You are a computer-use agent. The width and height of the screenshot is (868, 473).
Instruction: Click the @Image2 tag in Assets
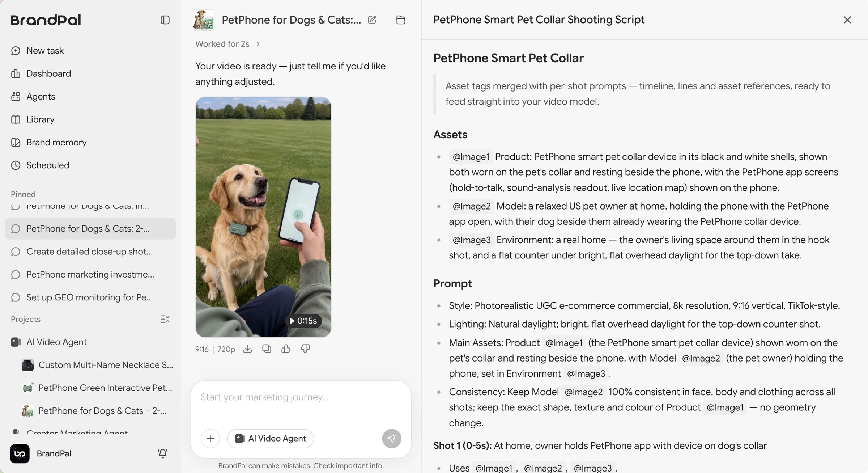472,206
